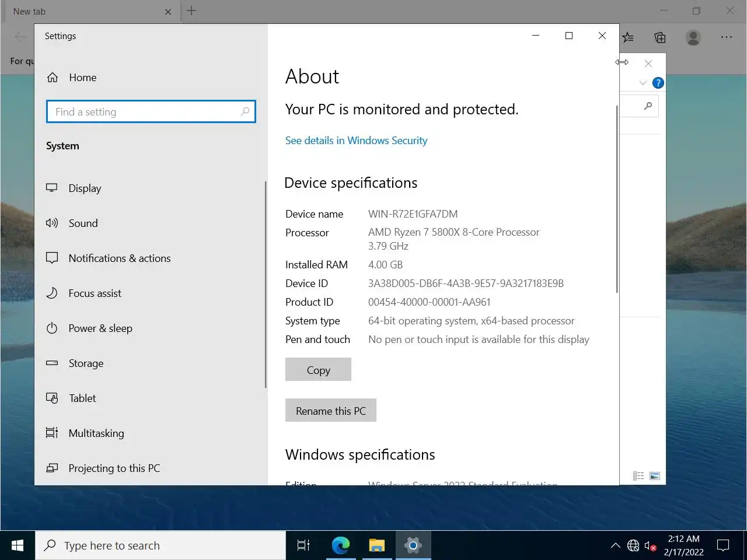Viewport: 747px width, 560px height.
Task: Click the Installed RAM value 4.00 GB
Action: [385, 265]
